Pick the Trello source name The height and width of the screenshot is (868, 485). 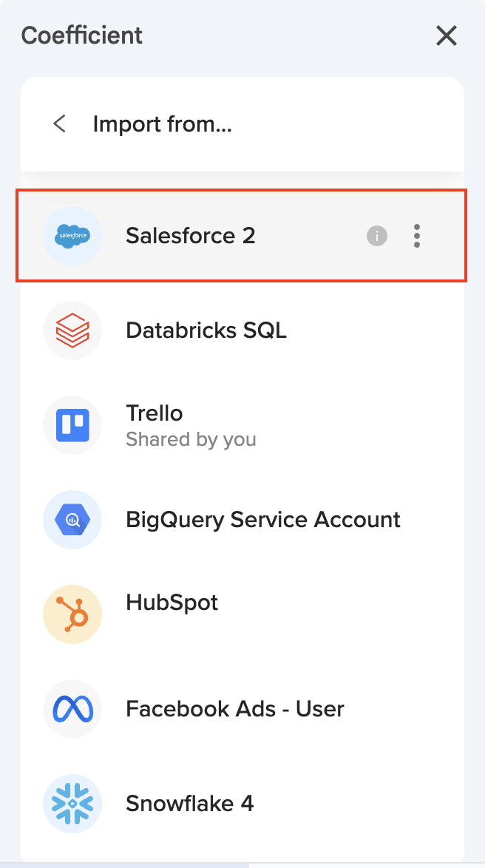[155, 413]
